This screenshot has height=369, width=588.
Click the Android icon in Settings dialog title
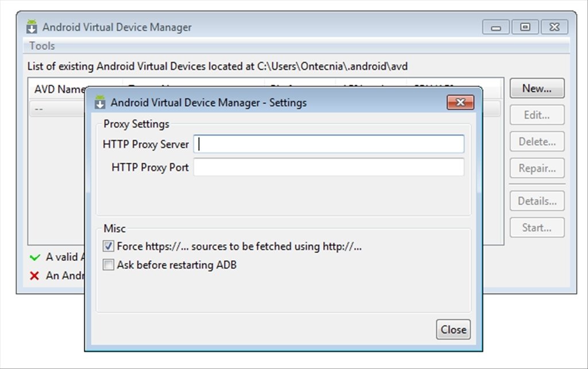click(x=100, y=102)
